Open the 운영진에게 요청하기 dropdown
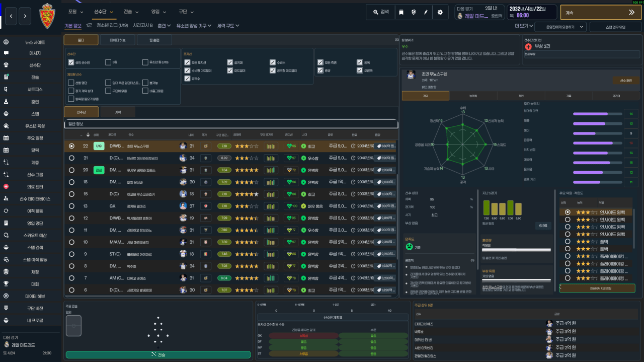This screenshot has width=644, height=362. click(x=560, y=27)
